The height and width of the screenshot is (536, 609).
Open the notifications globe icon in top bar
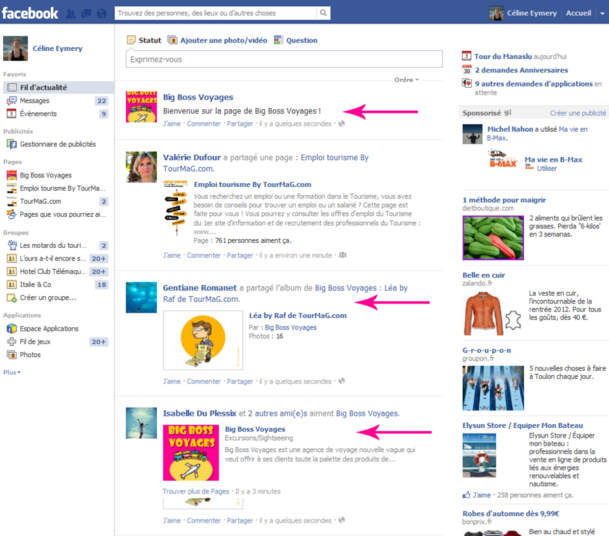(101, 14)
